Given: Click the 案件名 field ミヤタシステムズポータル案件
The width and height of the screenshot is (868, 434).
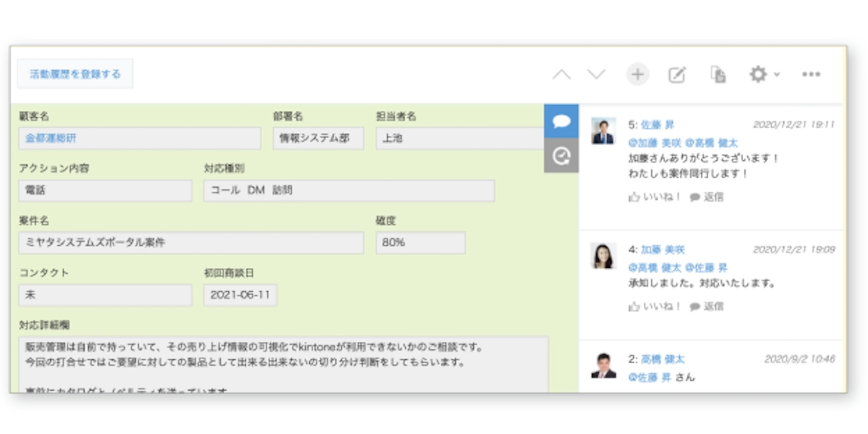Looking at the screenshot, I should pos(191,242).
